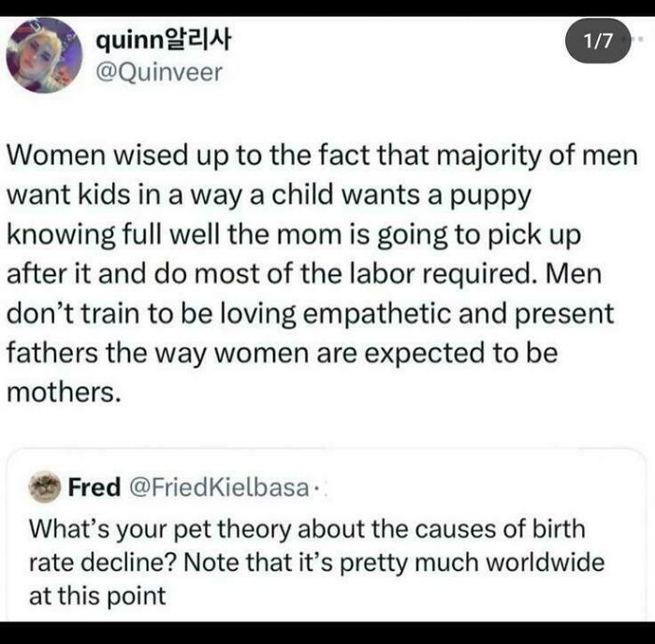The height and width of the screenshot is (644, 655).
Task: Open the more options dots beside 1/7
Action: [639, 43]
